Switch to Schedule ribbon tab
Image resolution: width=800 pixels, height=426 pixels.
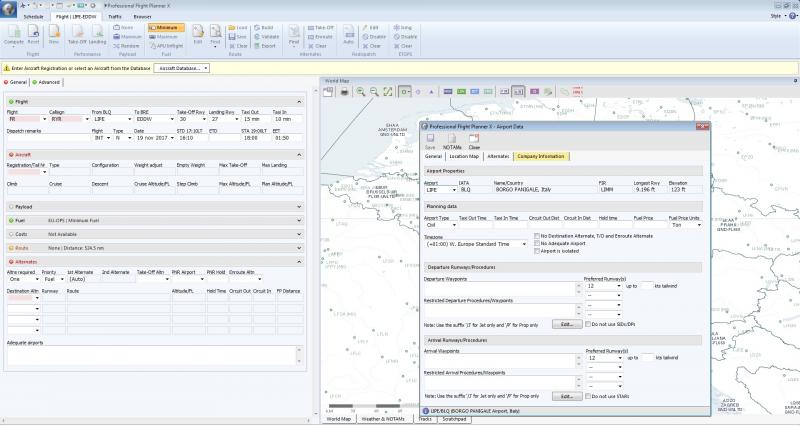pos(34,17)
